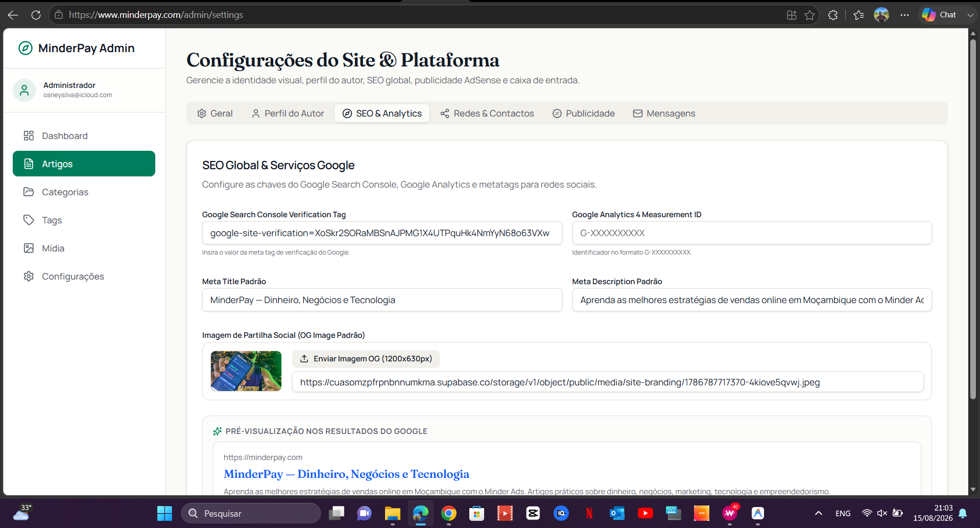This screenshot has width=980, height=528.
Task: Click the muted volume icon in the tray
Action: click(882, 513)
